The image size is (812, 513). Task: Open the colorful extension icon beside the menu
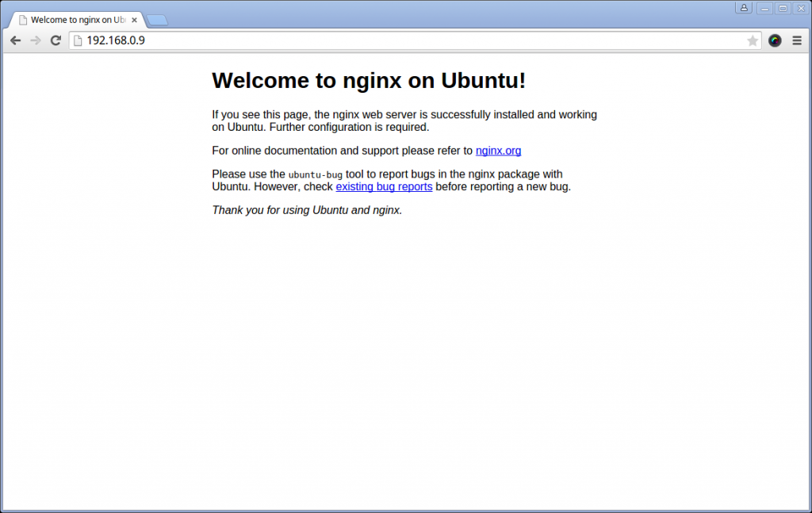point(775,40)
